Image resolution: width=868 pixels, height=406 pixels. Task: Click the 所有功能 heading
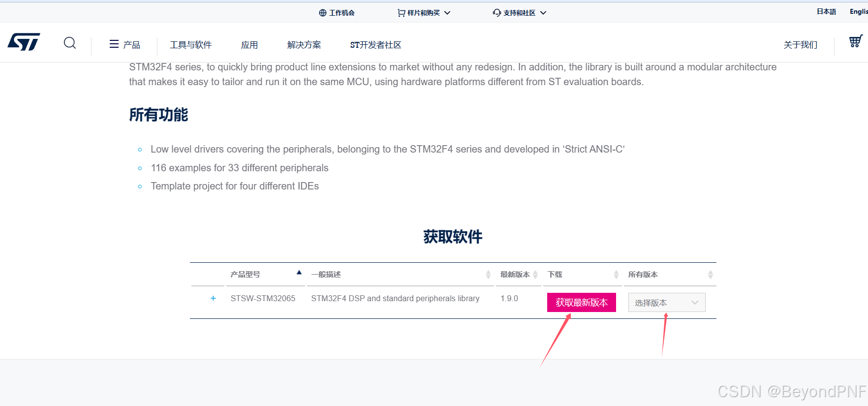pyautogui.click(x=158, y=115)
